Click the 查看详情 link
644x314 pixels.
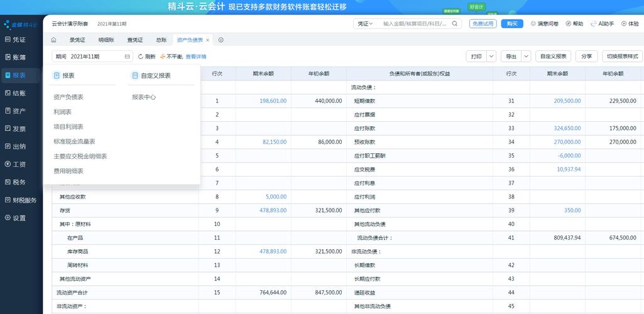[x=196, y=57]
